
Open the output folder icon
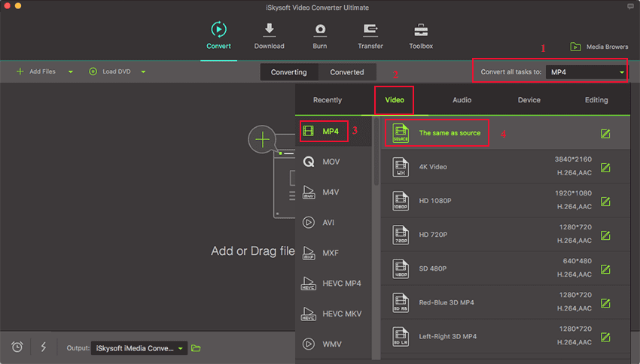(196, 348)
